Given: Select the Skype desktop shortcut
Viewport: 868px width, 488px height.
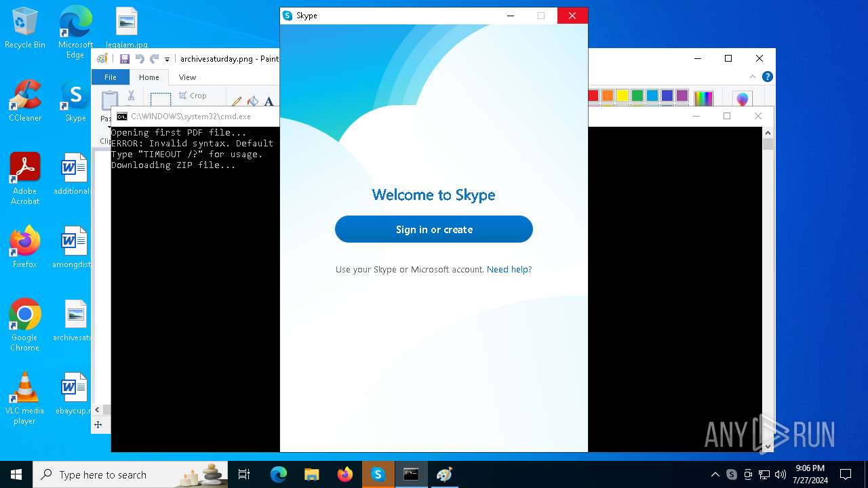Looking at the screenshot, I should (x=75, y=102).
